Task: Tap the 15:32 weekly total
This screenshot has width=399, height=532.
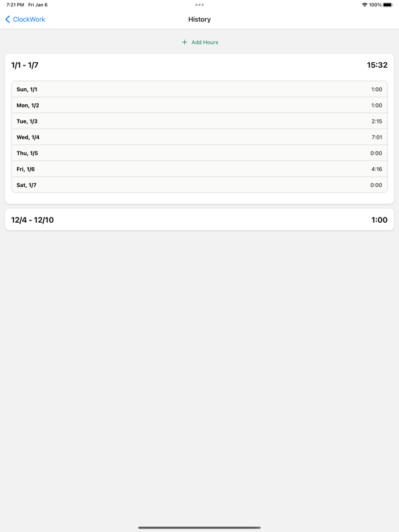Action: point(377,66)
